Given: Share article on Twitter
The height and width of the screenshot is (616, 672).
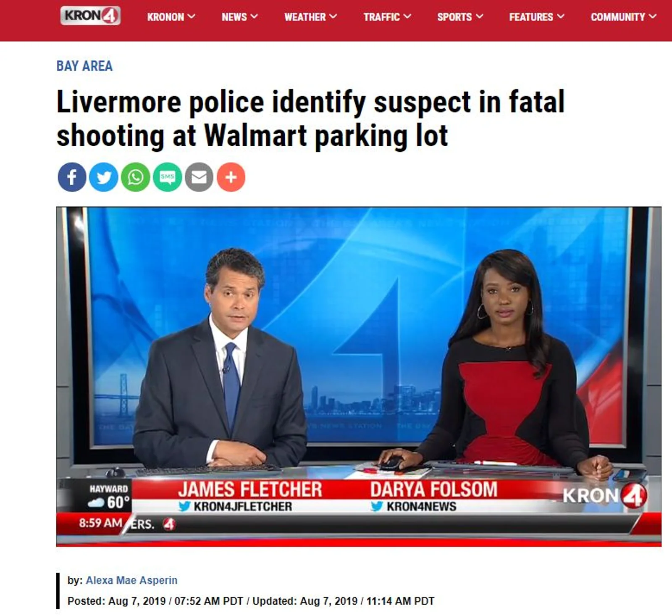Looking at the screenshot, I should point(104,177).
